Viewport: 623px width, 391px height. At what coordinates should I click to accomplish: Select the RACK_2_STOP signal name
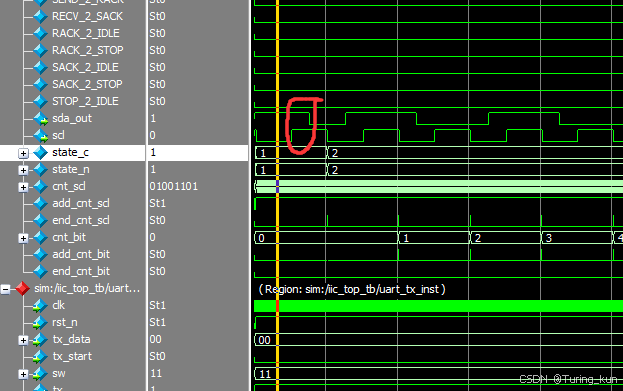point(88,50)
